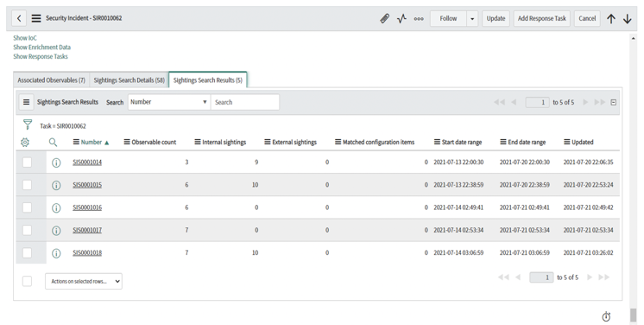The image size is (644, 325).
Task: Select checkbox for row SIS0001014
Action: (27, 162)
